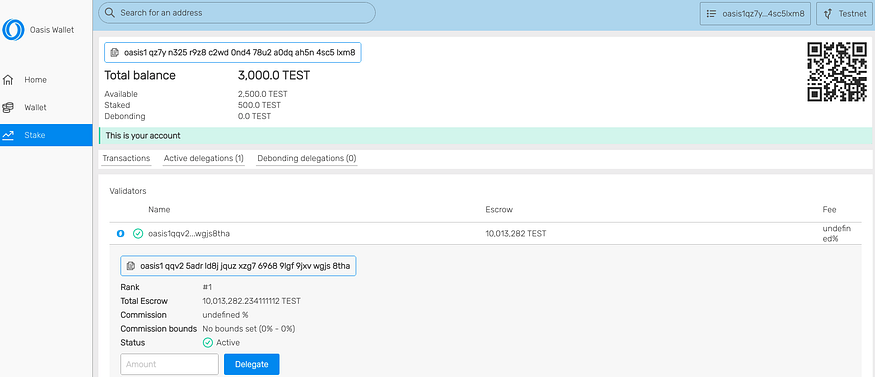Click green check status icon in validator row

click(138, 234)
